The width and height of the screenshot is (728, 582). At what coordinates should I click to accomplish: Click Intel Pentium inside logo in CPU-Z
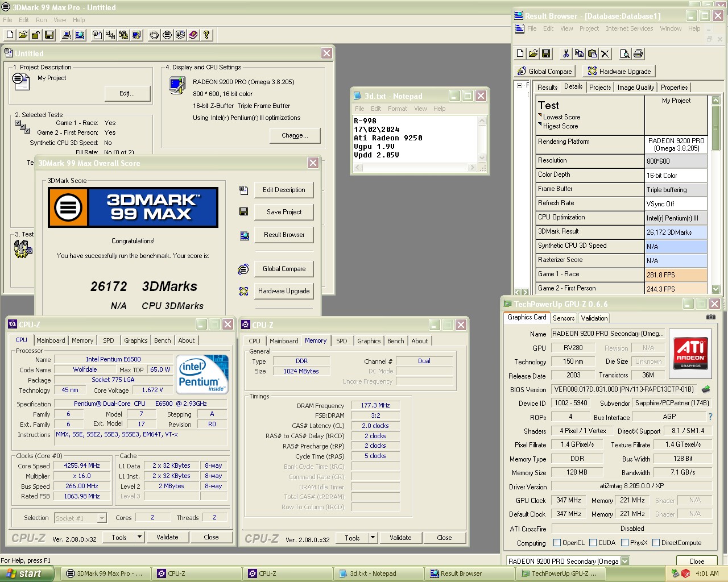point(202,374)
